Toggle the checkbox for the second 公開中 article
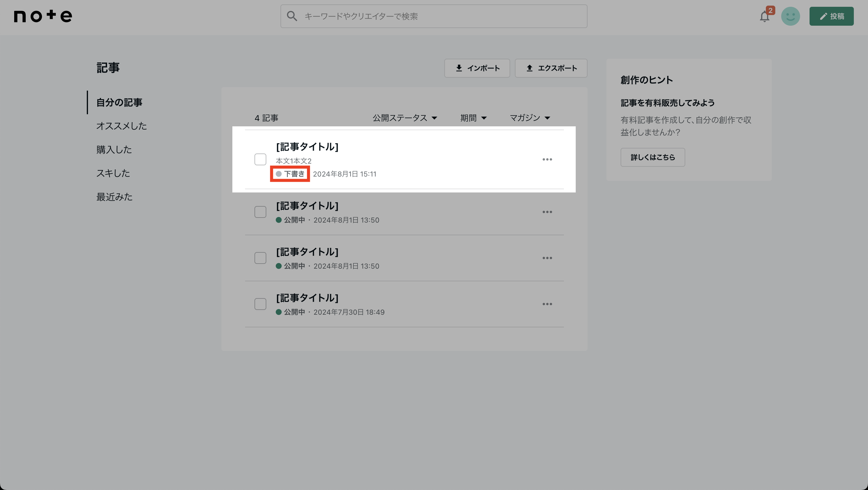 point(260,258)
